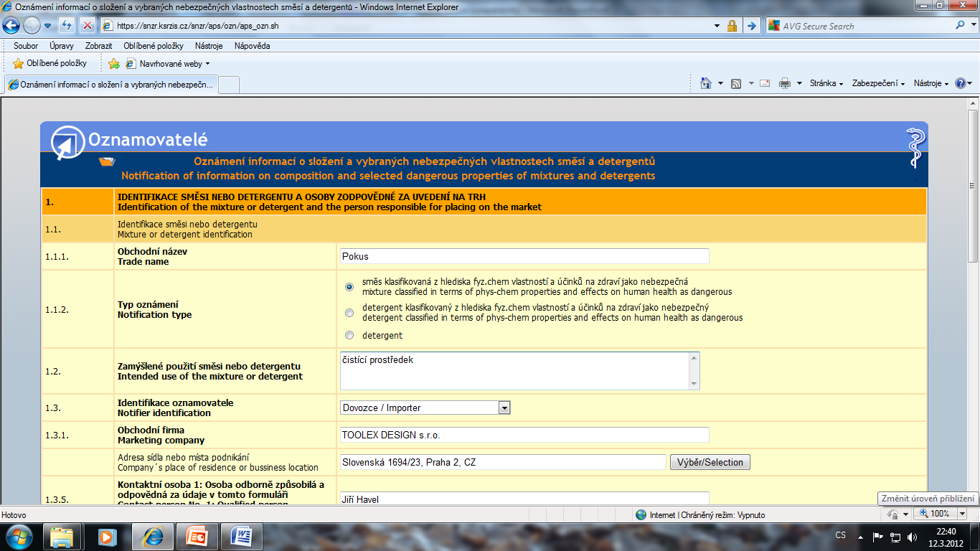Open Navrhované weby suggested sites

point(167,64)
